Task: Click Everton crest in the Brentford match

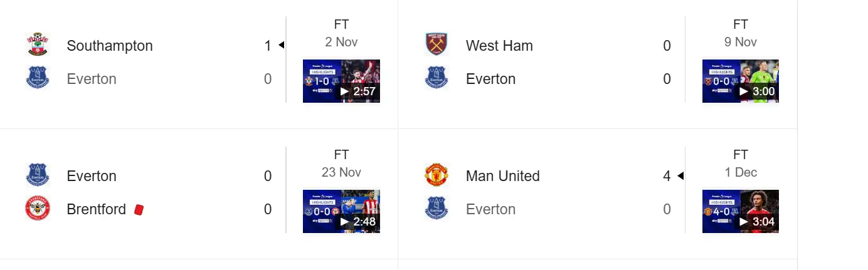Action: (37, 175)
